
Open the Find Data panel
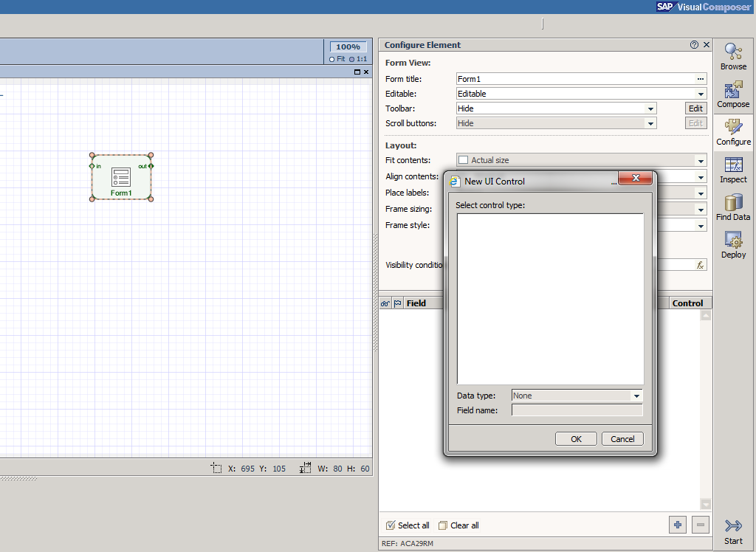[x=733, y=207]
